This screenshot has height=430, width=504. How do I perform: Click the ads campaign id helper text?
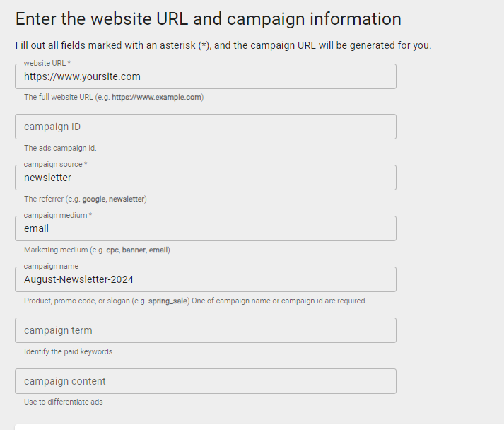[x=60, y=149]
